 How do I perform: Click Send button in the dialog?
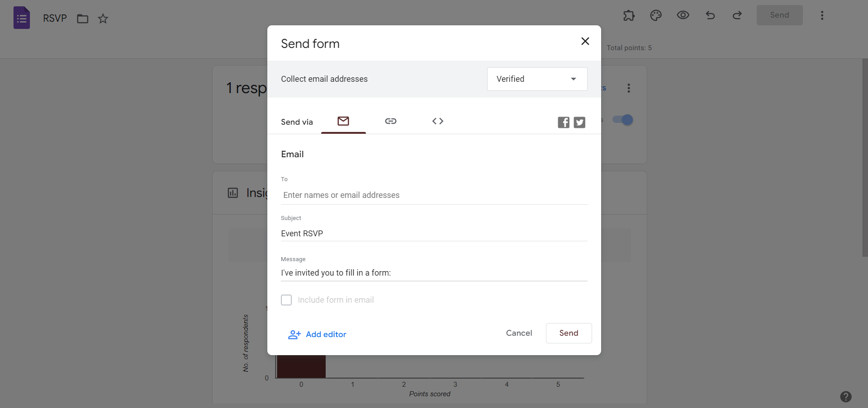pos(569,333)
